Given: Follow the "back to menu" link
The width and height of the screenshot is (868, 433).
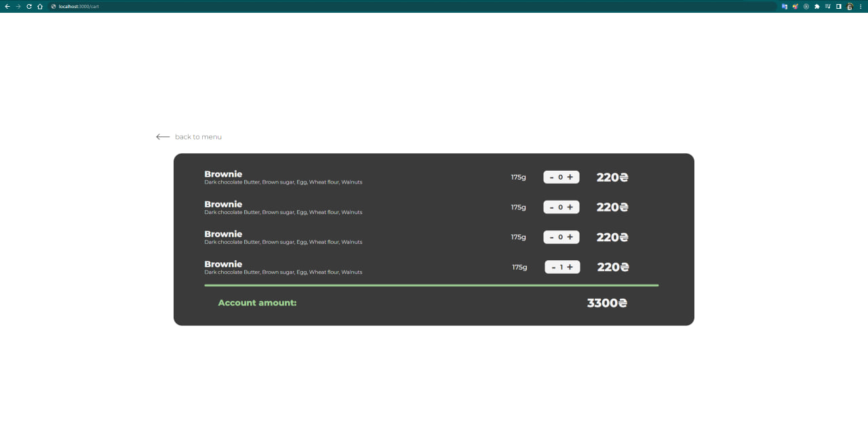Looking at the screenshot, I should pos(198,137).
